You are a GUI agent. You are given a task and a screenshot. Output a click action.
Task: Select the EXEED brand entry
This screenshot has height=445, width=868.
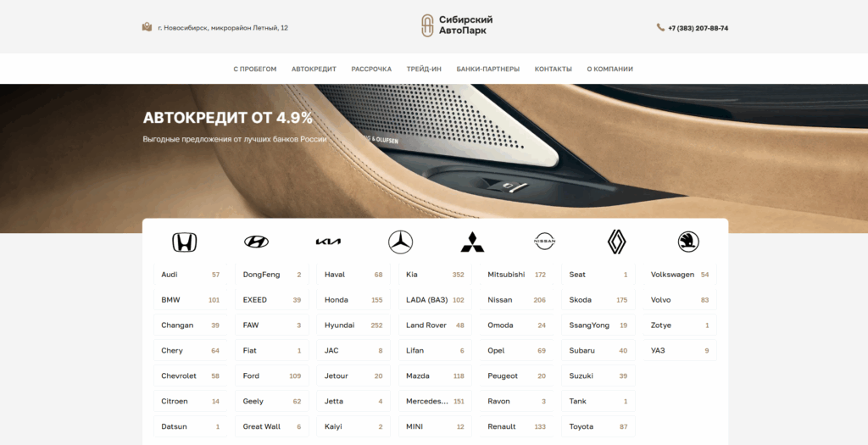(x=272, y=300)
